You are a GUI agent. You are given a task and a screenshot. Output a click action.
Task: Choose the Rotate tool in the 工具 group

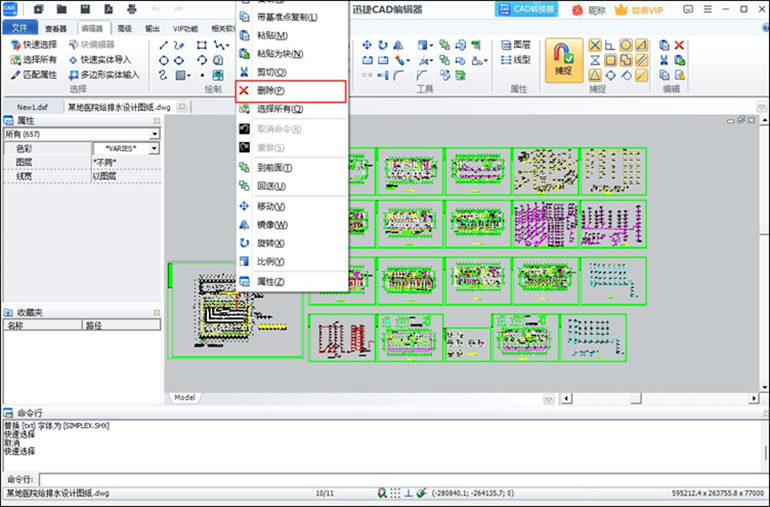pyautogui.click(x=383, y=45)
